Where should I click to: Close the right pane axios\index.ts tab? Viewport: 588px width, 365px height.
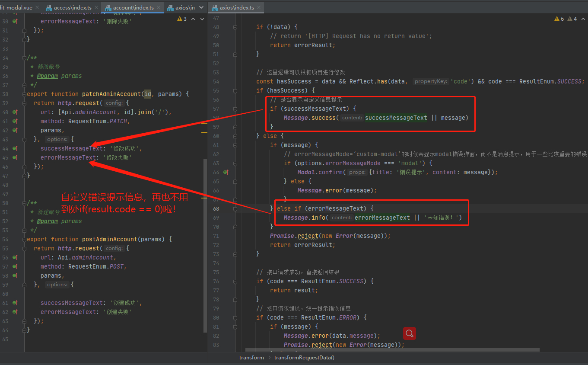[x=259, y=8]
